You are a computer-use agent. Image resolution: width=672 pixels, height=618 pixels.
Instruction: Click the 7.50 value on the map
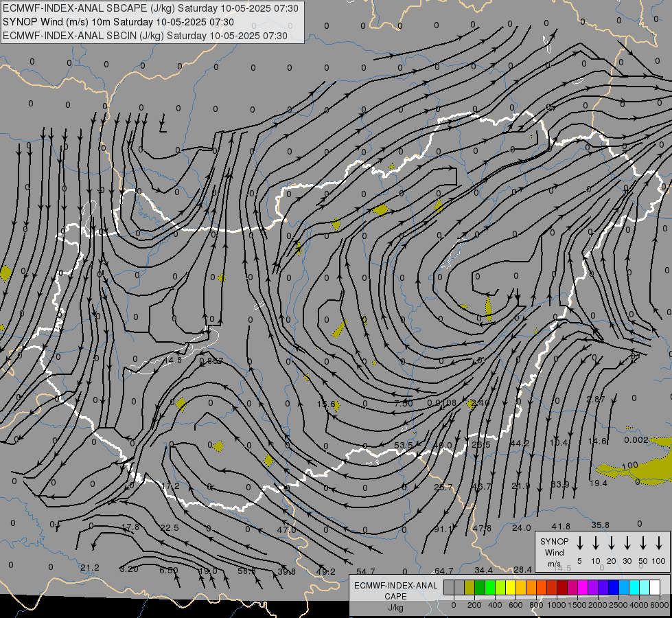pyautogui.click(x=404, y=403)
